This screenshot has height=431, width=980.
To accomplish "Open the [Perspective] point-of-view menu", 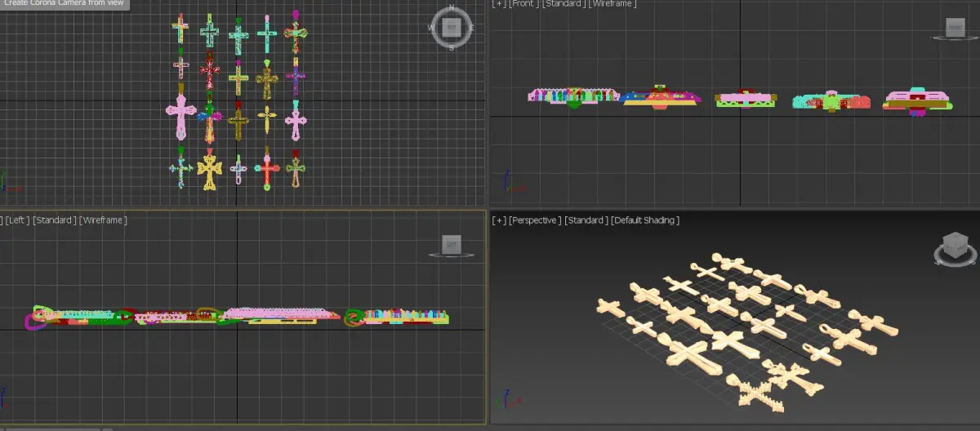I will point(535,220).
